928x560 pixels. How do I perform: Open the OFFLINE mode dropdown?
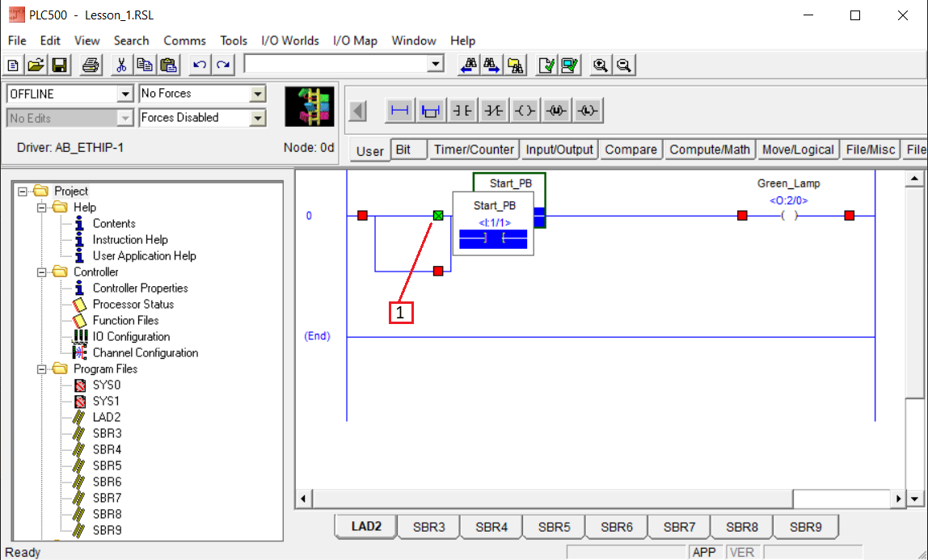[124, 94]
